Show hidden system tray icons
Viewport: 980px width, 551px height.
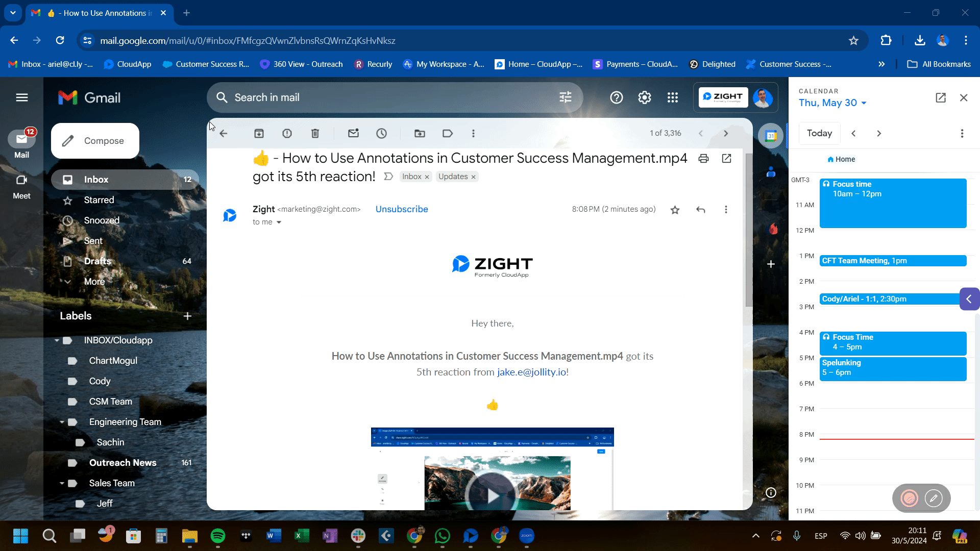[x=756, y=536]
